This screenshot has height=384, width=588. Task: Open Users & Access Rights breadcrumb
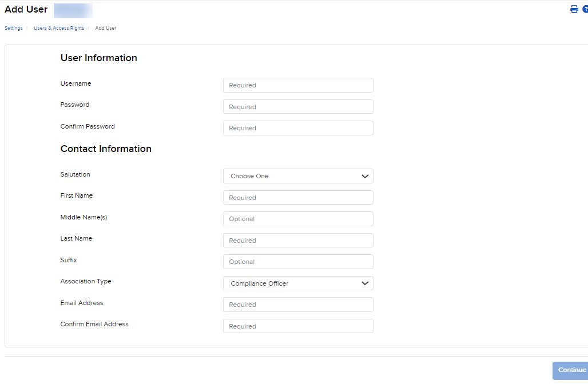[x=58, y=27]
